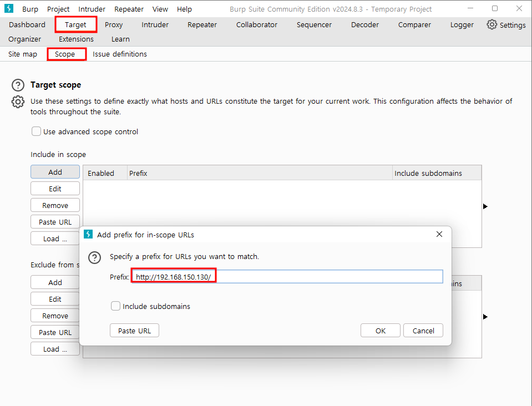This screenshot has width=532, height=406.
Task: Click Remove under Exclude from scope
Action: pos(55,316)
